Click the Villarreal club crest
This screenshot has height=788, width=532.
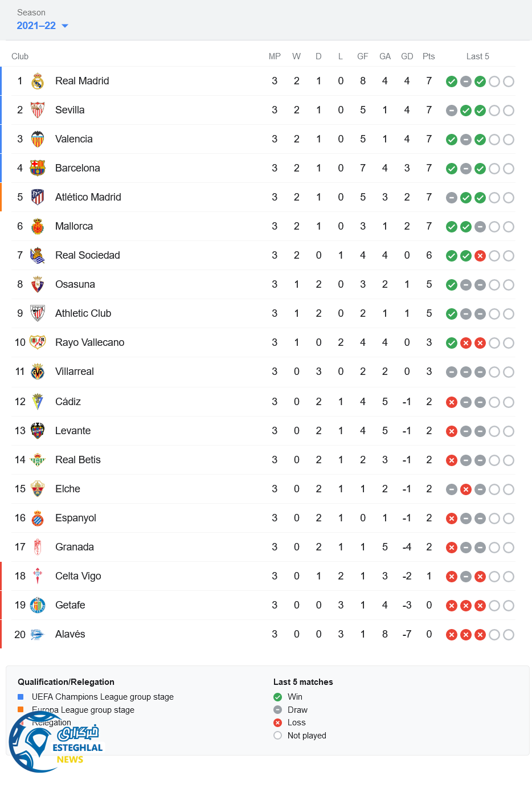[x=38, y=372]
